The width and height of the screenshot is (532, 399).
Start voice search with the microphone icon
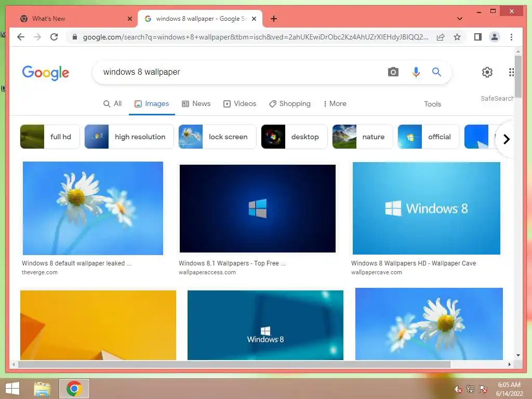(x=416, y=72)
